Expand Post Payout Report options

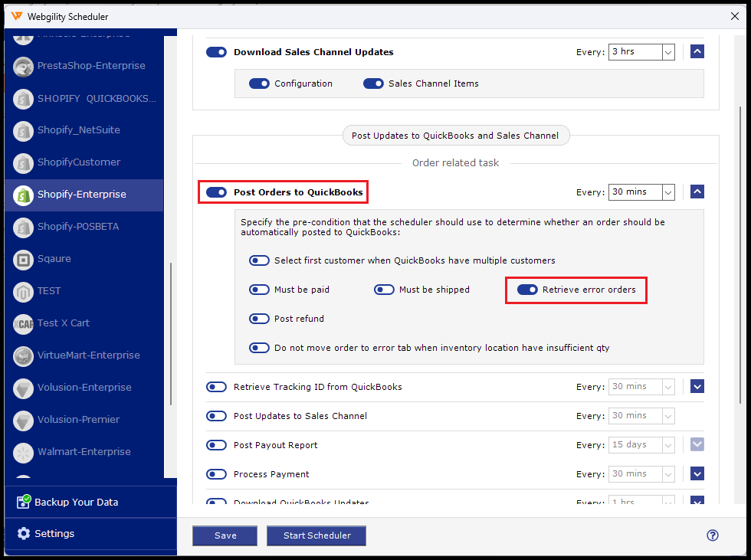coord(697,444)
